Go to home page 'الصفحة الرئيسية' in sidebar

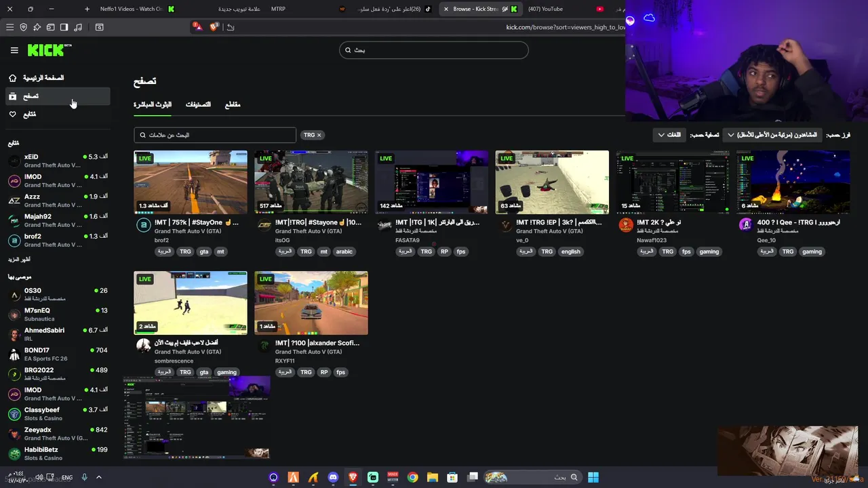[x=58, y=78]
